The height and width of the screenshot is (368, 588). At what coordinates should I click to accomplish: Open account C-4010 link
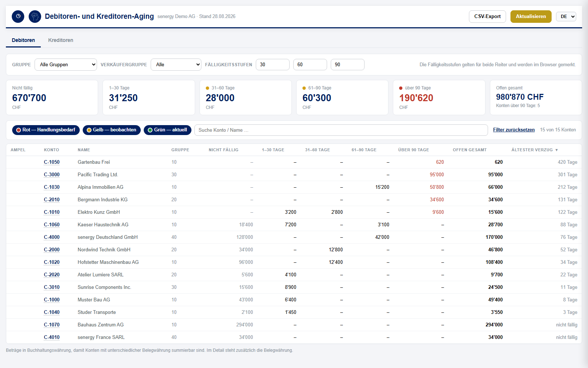click(x=52, y=337)
